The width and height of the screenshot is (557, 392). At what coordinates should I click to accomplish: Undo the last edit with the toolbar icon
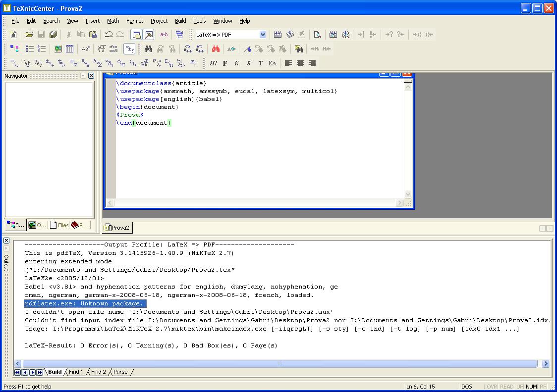(x=109, y=35)
